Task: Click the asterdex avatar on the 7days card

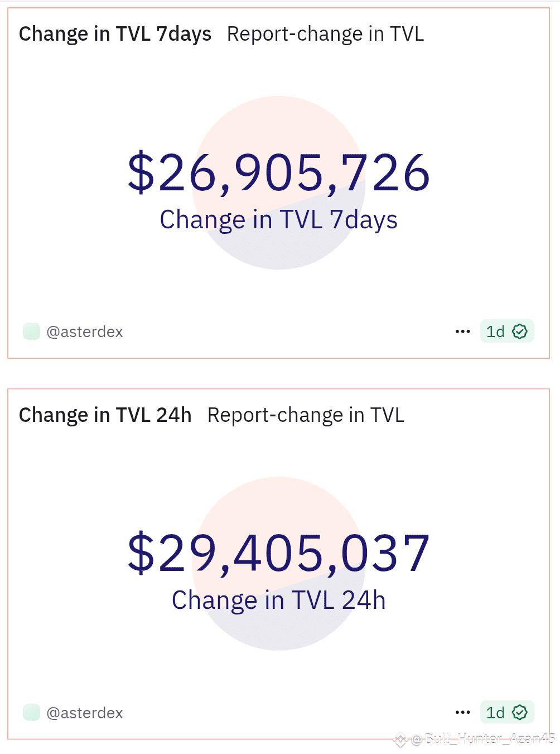Action: click(31, 332)
